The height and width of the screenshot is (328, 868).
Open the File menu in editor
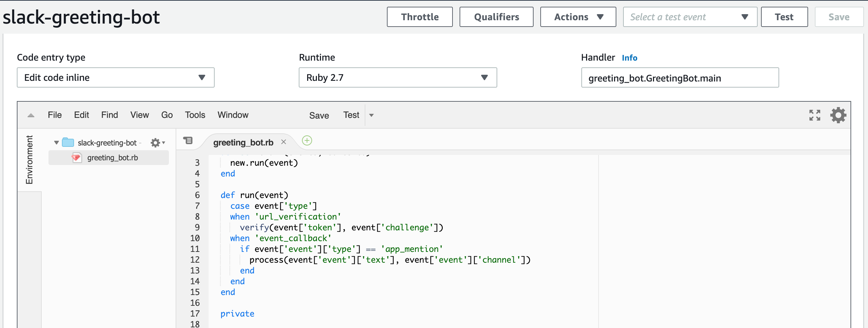point(55,115)
